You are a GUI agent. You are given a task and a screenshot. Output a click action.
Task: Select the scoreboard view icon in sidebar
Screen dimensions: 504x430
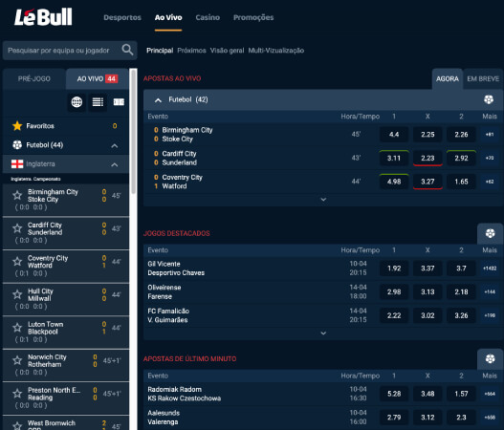[x=119, y=102]
